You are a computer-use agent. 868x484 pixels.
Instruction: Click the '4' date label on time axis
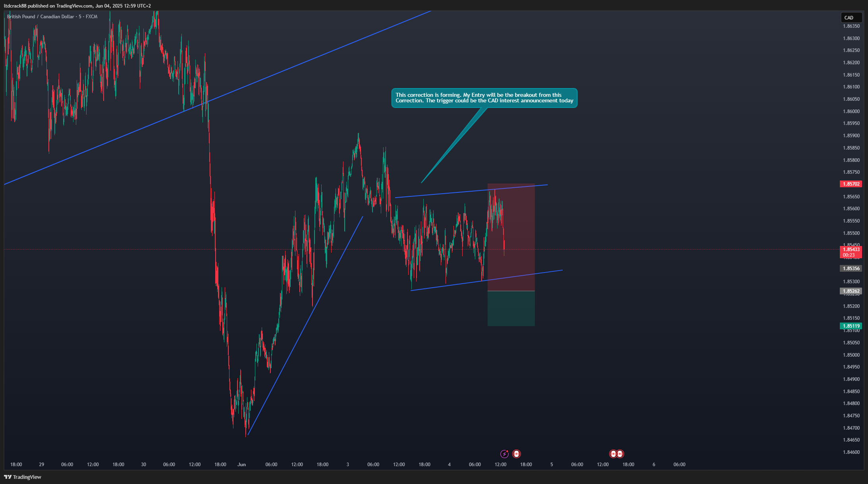pyautogui.click(x=449, y=465)
